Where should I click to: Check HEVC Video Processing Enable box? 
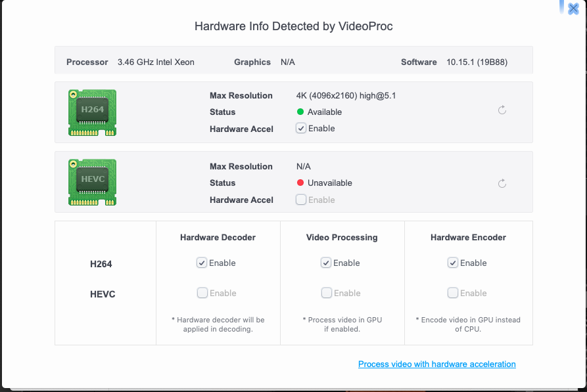tap(327, 292)
